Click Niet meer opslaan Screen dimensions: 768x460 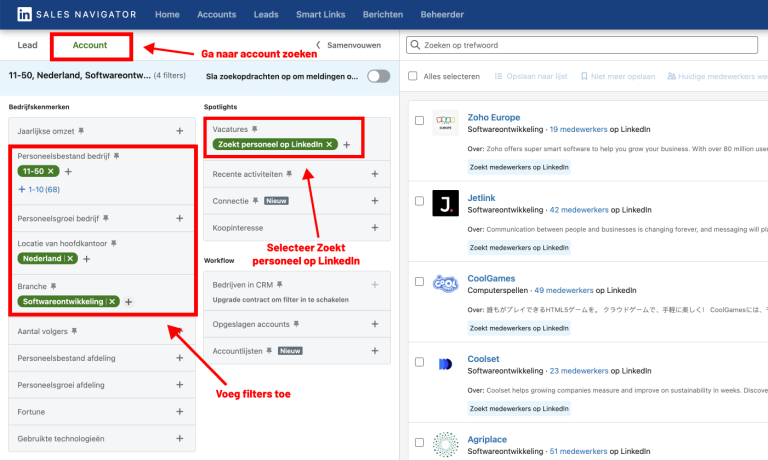click(x=618, y=76)
